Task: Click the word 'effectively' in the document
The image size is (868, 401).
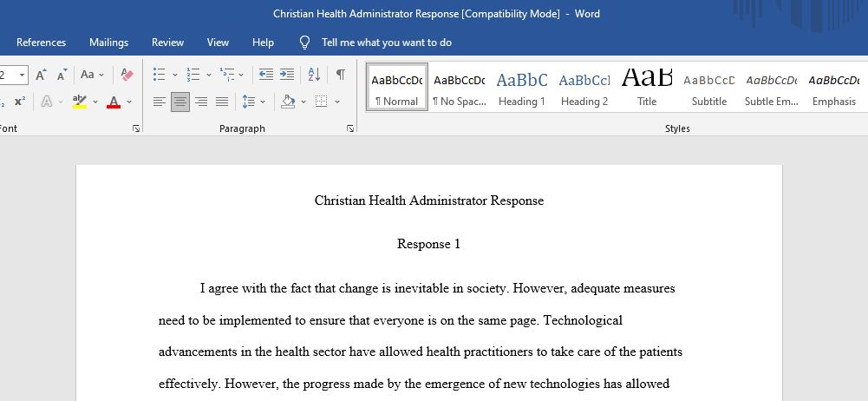Action: [187, 384]
